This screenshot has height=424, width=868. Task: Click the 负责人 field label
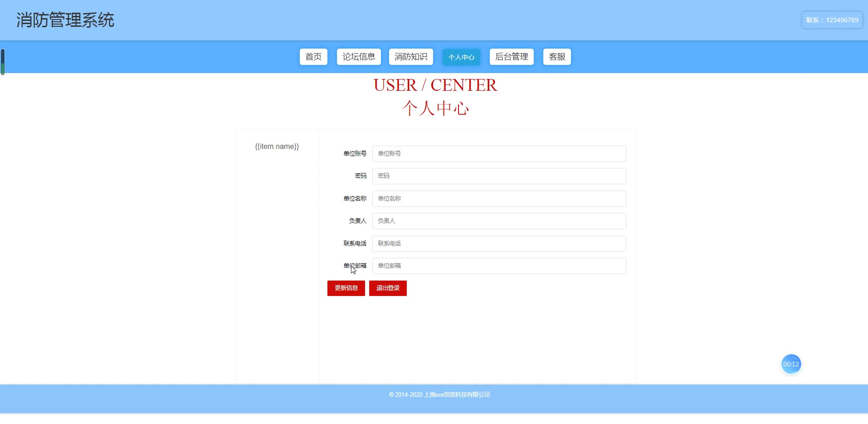pyautogui.click(x=357, y=221)
